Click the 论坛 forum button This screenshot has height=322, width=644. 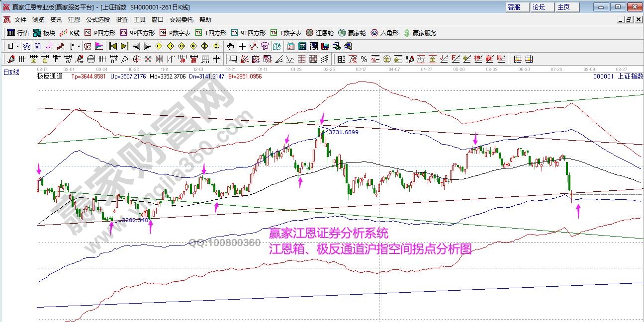tap(539, 7)
